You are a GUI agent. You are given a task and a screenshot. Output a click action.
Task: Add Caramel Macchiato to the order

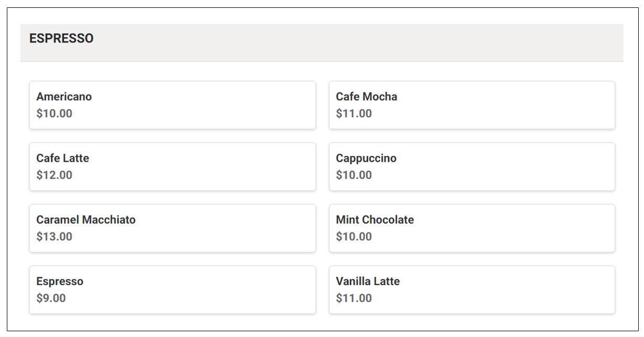pyautogui.click(x=173, y=228)
